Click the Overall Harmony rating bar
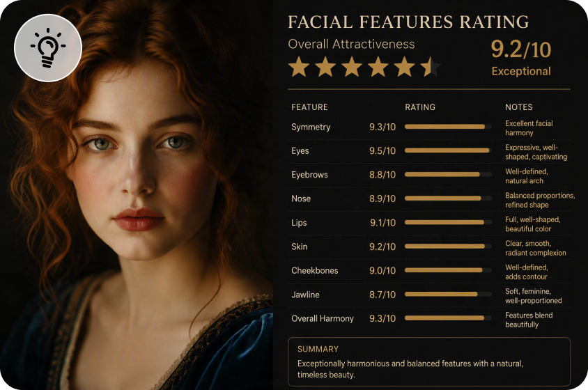The width and height of the screenshot is (588, 390). (448, 318)
